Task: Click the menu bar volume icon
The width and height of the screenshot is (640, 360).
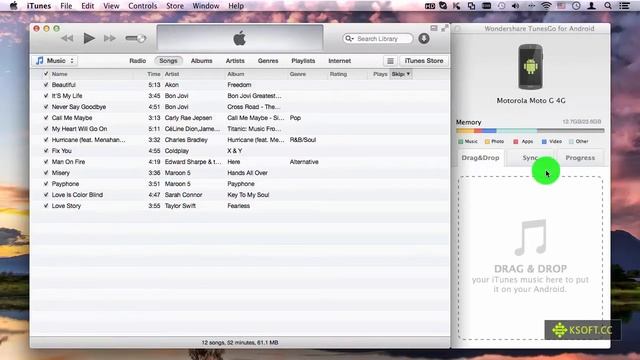Action: pyautogui.click(x=516, y=6)
